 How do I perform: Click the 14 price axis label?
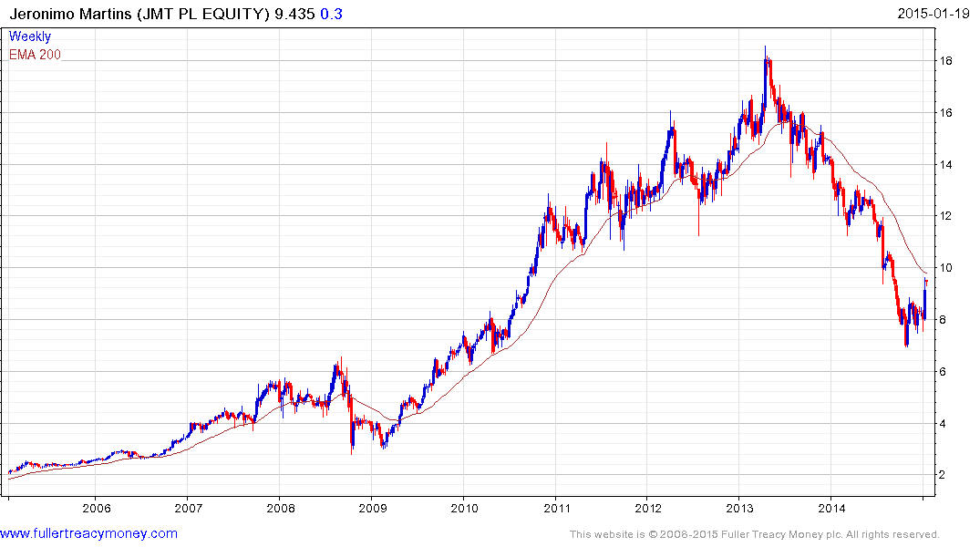click(945, 164)
